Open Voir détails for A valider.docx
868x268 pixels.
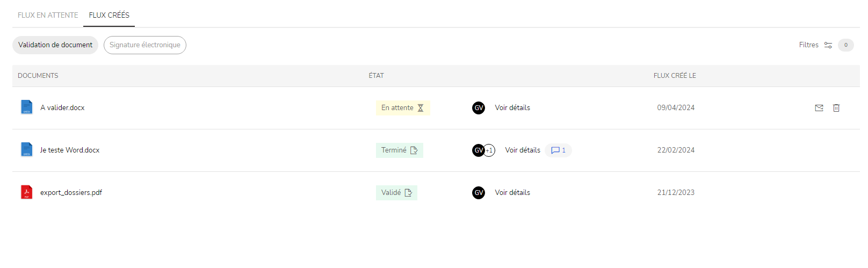click(512, 108)
